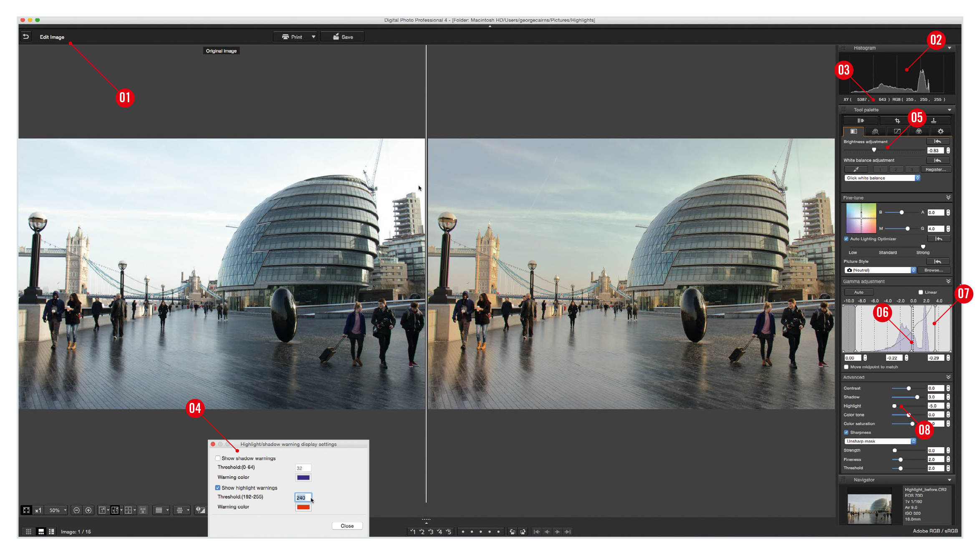Viewport: 980px width, 551px height.
Task: Click the orange highlight Warning color swatch
Action: coord(303,506)
